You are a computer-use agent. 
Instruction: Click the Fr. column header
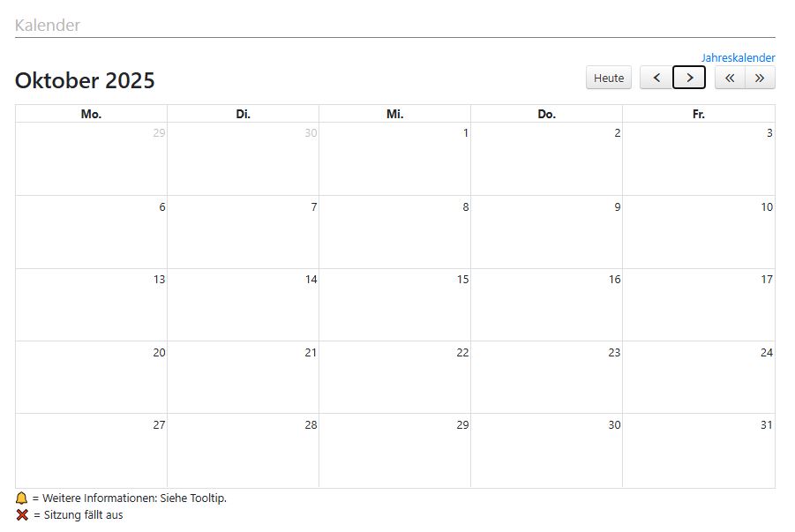tap(698, 114)
